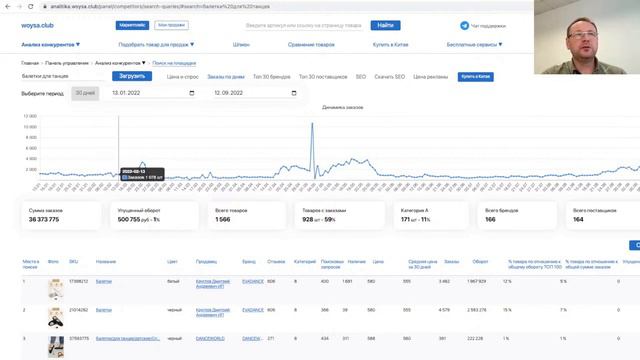This screenshot has width=640, height=360.
Task: Click the end date field 12.09.2022
Action: [256, 93]
